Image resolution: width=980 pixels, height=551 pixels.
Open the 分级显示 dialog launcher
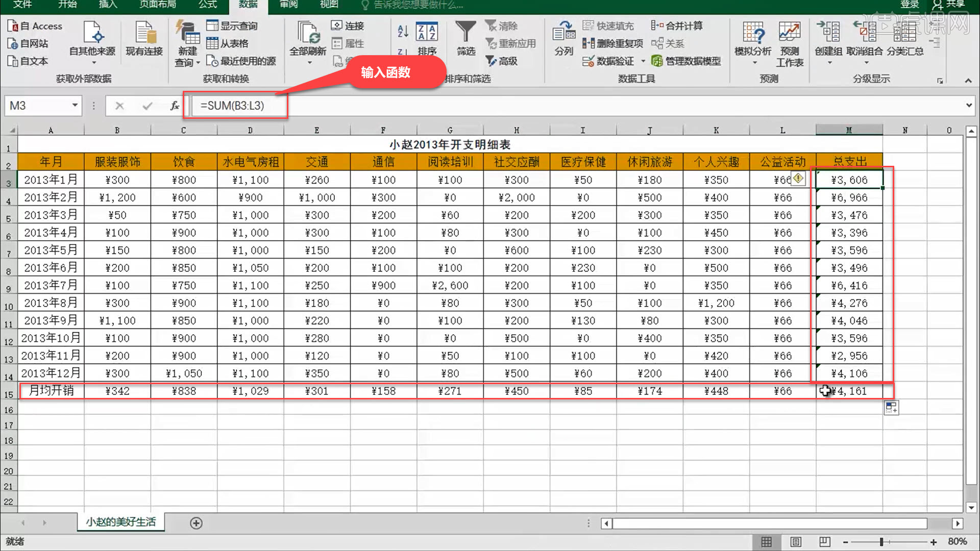pyautogui.click(x=940, y=81)
